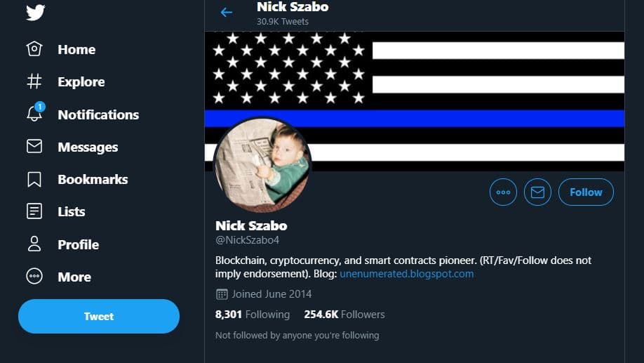Select the Bookmarks menu label
This screenshot has width=644, height=363.
point(93,179)
